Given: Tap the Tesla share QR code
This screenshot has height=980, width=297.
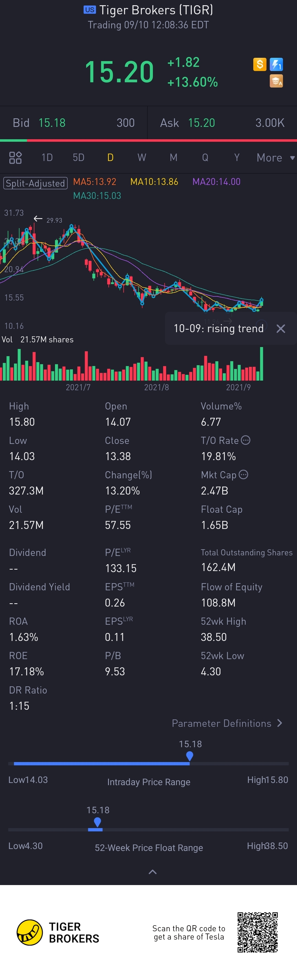Looking at the screenshot, I should click(257, 932).
